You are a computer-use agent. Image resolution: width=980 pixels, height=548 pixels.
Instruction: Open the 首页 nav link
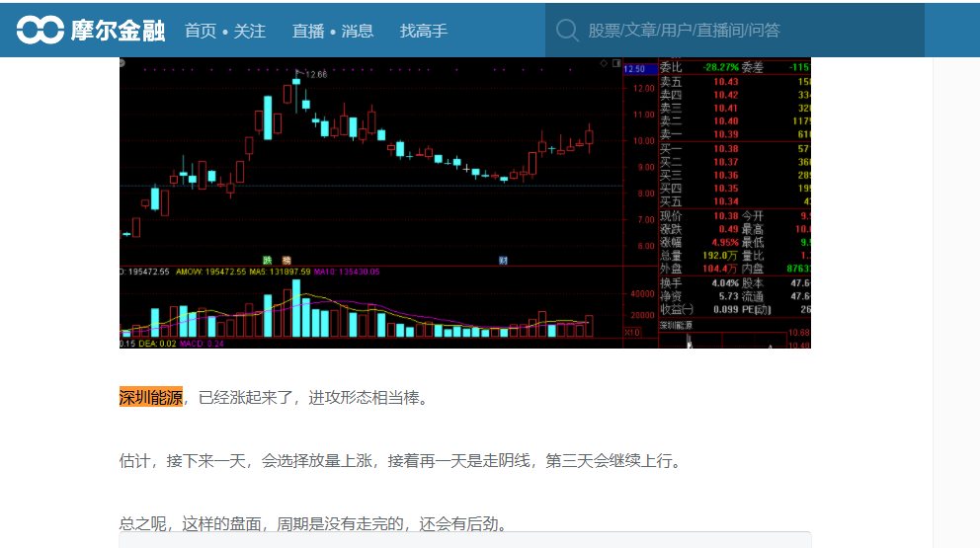point(201,31)
